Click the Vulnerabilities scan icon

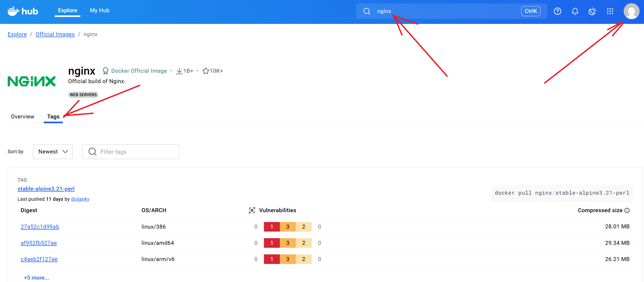(252, 210)
